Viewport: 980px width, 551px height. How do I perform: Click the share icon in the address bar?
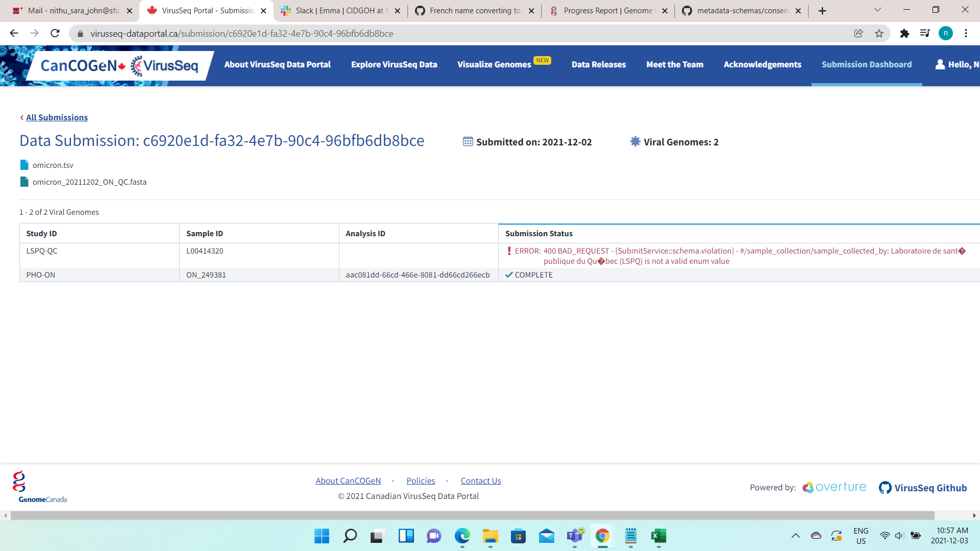coord(859,33)
